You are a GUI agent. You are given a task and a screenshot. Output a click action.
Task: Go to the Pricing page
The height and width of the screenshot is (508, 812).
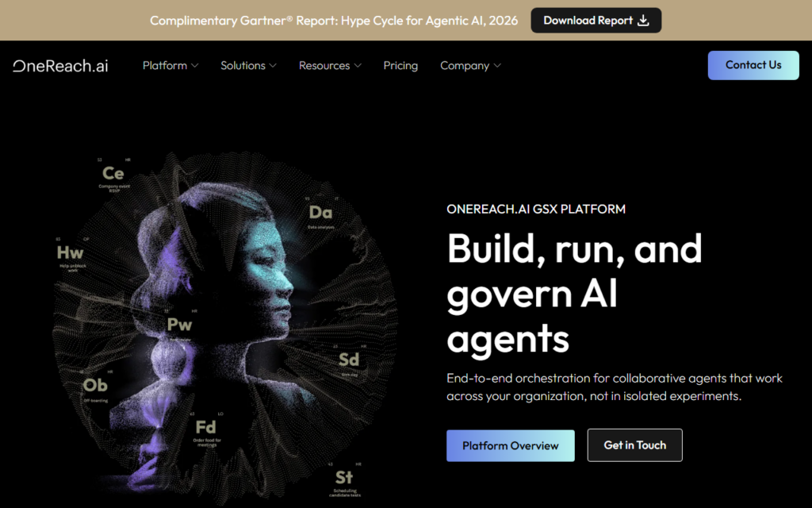click(x=400, y=66)
